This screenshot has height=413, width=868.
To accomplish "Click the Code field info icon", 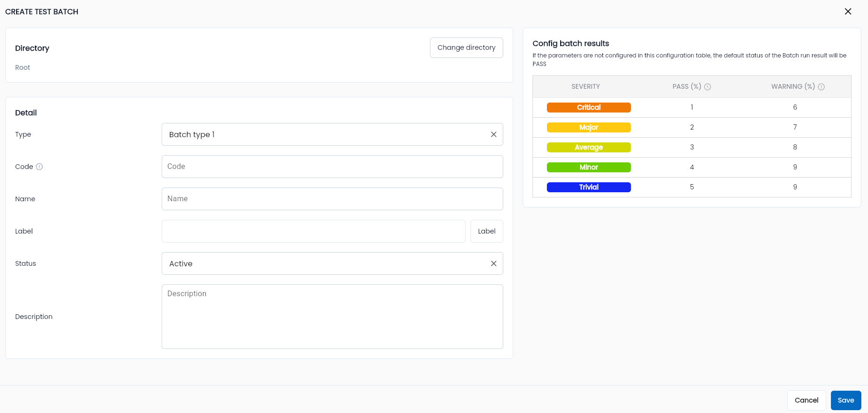I will point(39,167).
